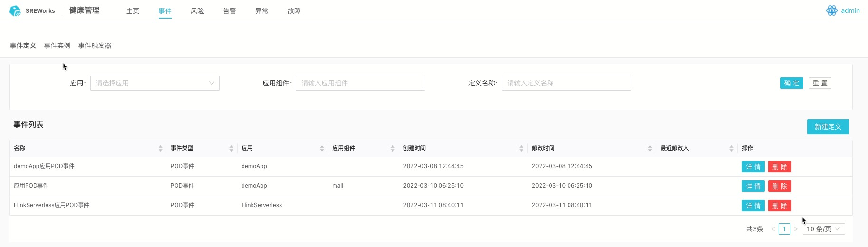The width and height of the screenshot is (868, 247).
Task: Delete the demoApp应用POD事件 row
Action: (779, 167)
